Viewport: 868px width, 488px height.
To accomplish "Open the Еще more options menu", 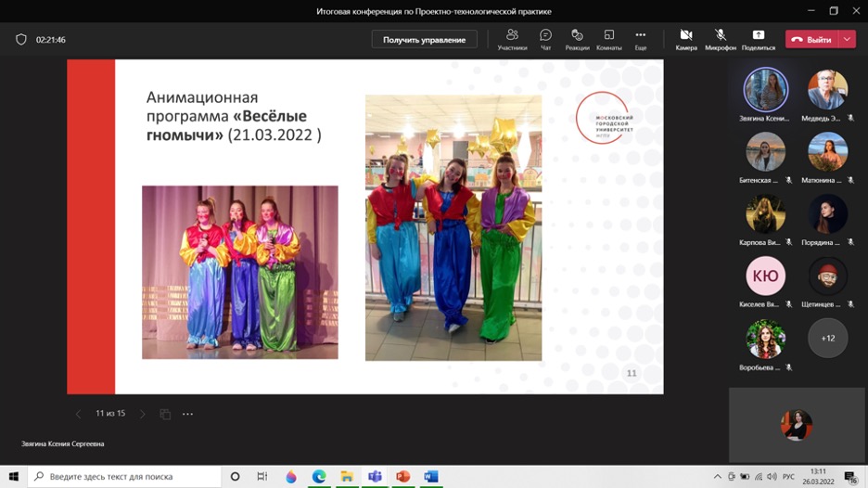I will 640,39.
